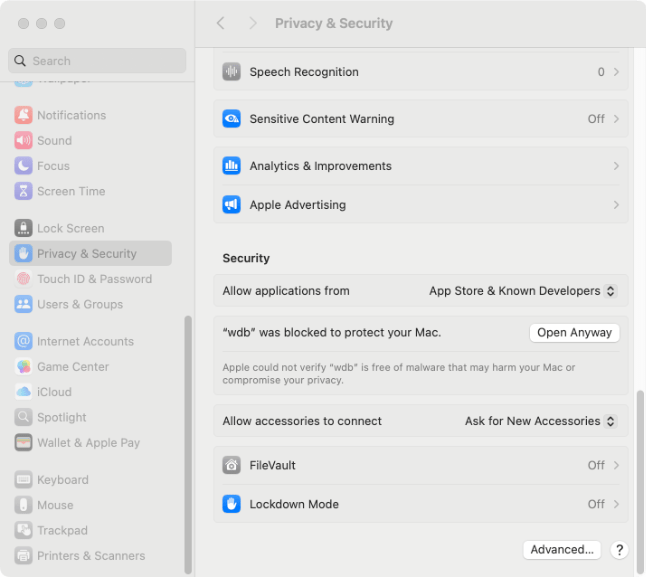Open the Allow accessories to connect dropdown
The height and width of the screenshot is (577, 646).
(x=540, y=421)
